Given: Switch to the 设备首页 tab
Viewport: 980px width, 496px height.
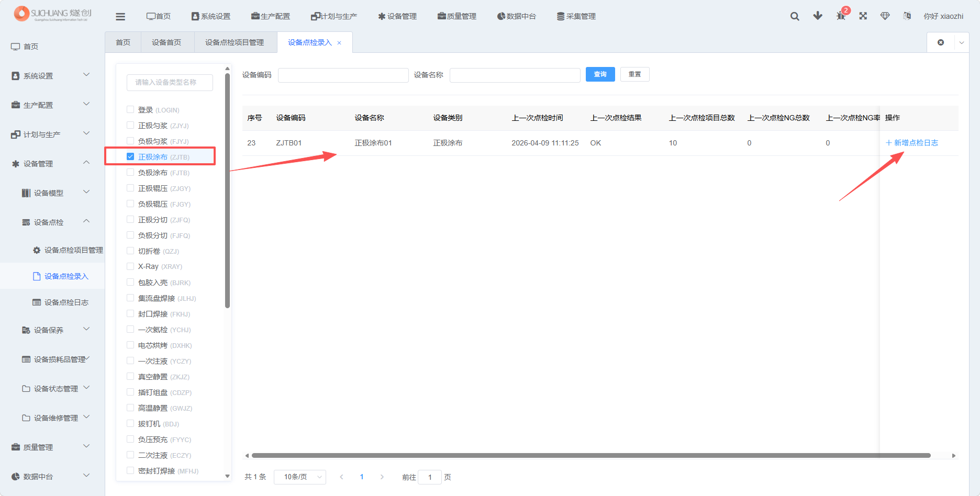Looking at the screenshot, I should coord(166,42).
